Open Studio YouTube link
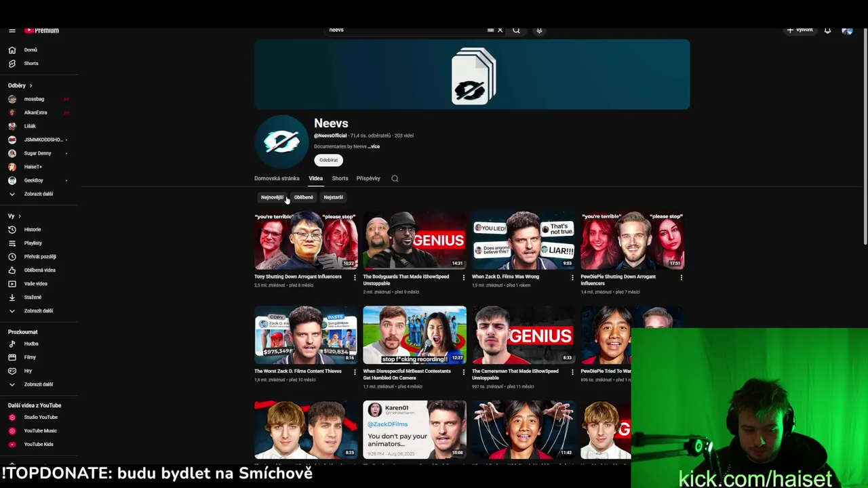 point(39,418)
